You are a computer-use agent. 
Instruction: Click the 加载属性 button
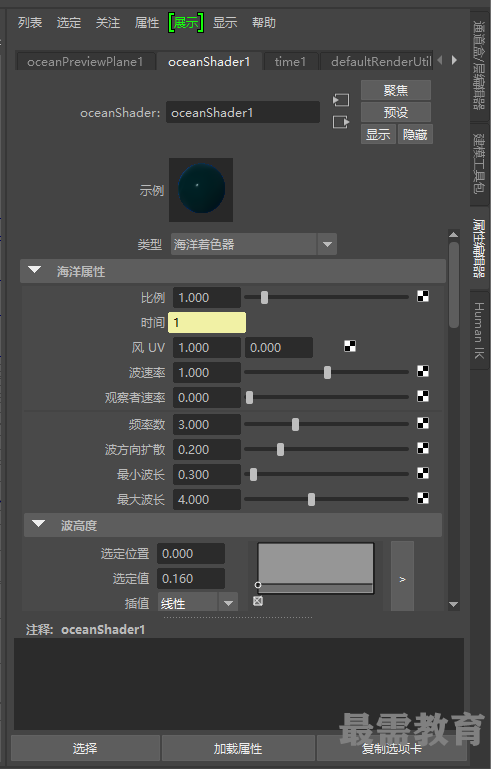238,748
